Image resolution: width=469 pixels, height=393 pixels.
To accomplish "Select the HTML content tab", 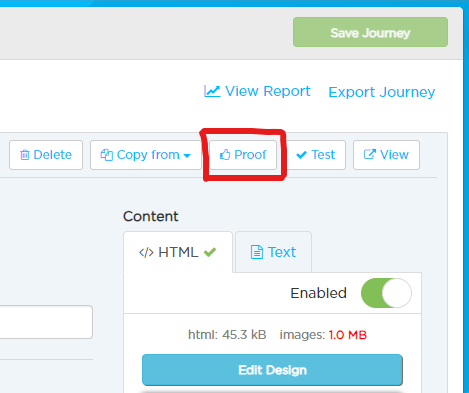I will pos(178,252).
